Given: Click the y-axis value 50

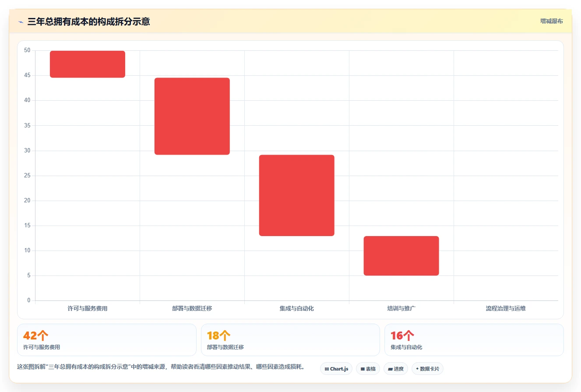Looking at the screenshot, I should 27,50.
